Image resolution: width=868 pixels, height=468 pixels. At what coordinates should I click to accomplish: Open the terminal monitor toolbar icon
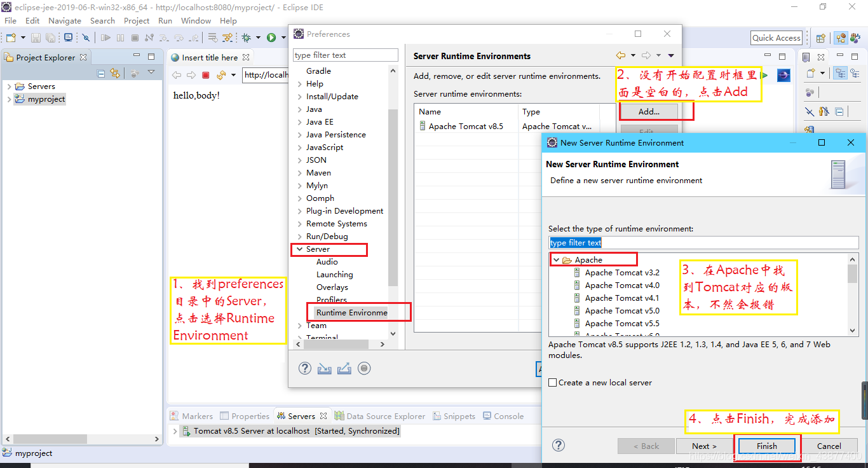pyautogui.click(x=68, y=38)
